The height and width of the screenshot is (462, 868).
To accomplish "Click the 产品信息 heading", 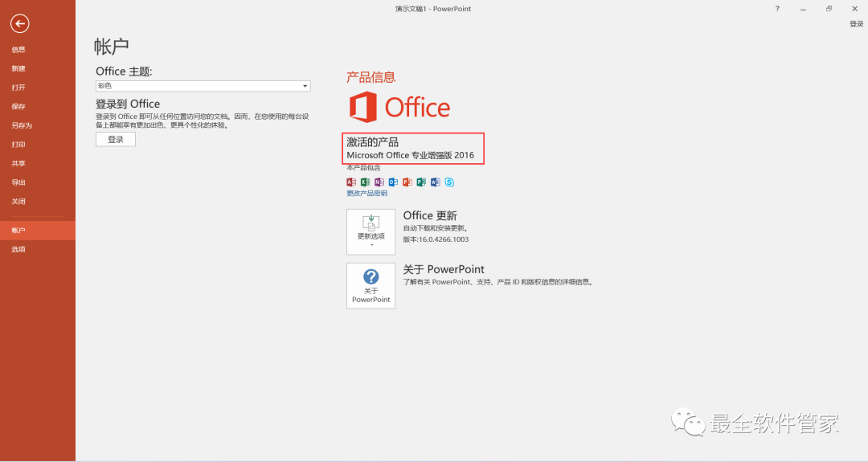I will (x=371, y=77).
